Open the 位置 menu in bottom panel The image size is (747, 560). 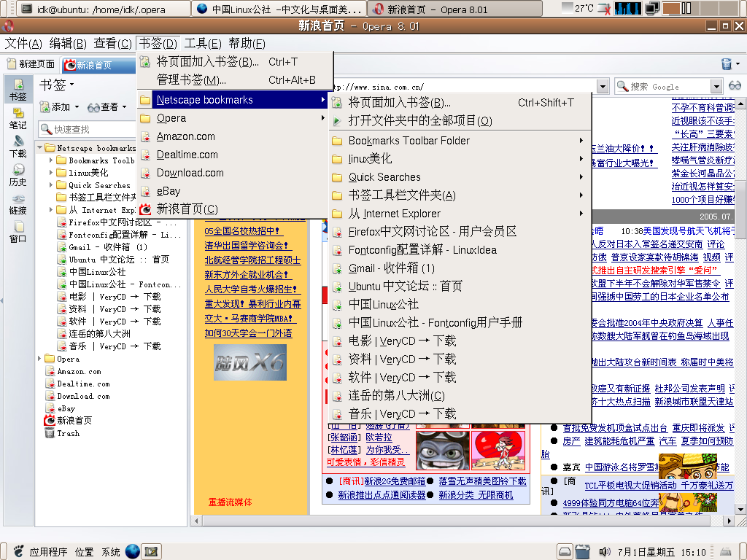(85, 552)
